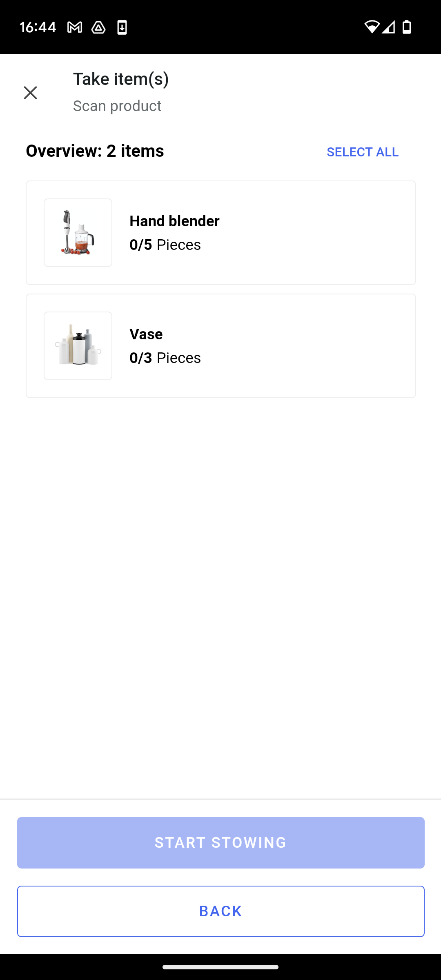
Task: Tap the cellular signal icon
Action: pos(389,27)
